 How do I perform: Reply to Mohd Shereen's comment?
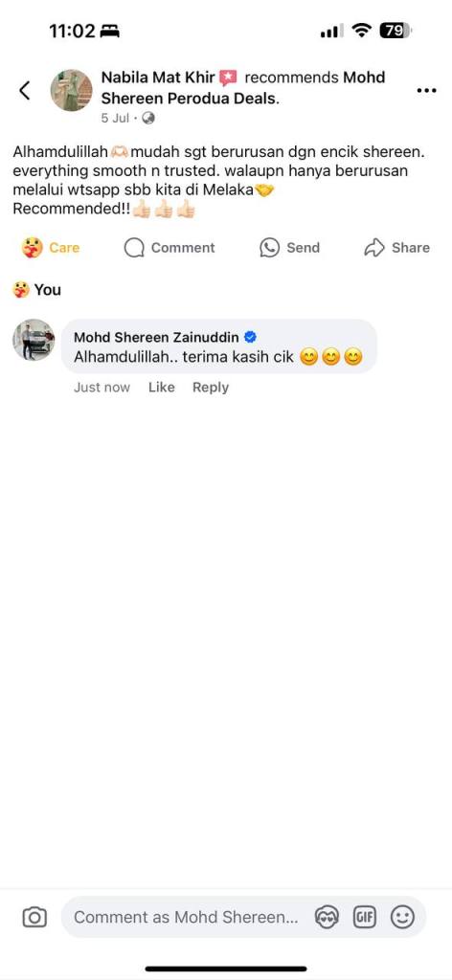211,387
